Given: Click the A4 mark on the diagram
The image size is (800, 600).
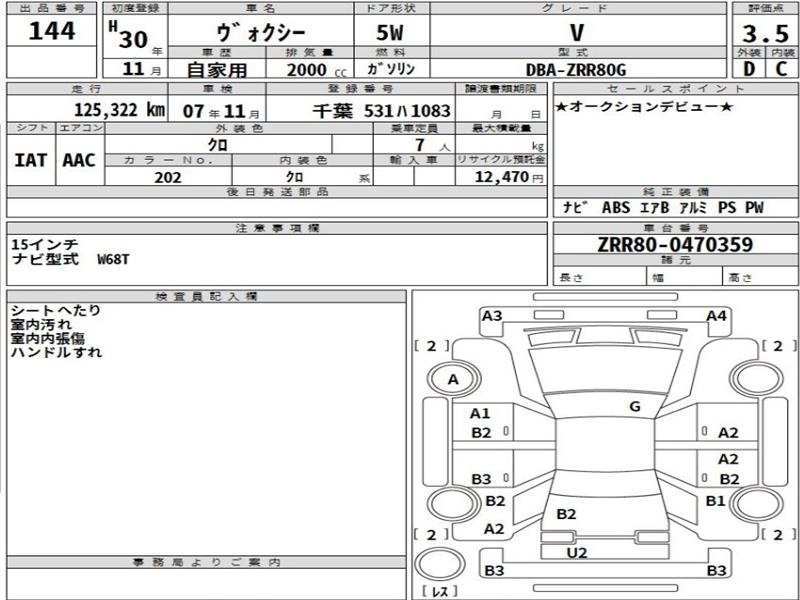Looking at the screenshot, I should click(x=716, y=316).
